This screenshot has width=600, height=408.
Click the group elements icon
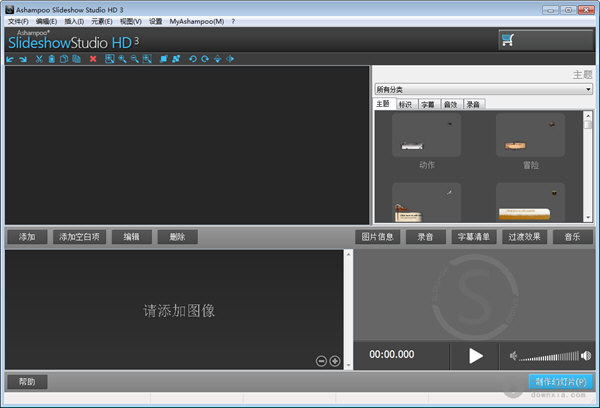click(x=164, y=59)
